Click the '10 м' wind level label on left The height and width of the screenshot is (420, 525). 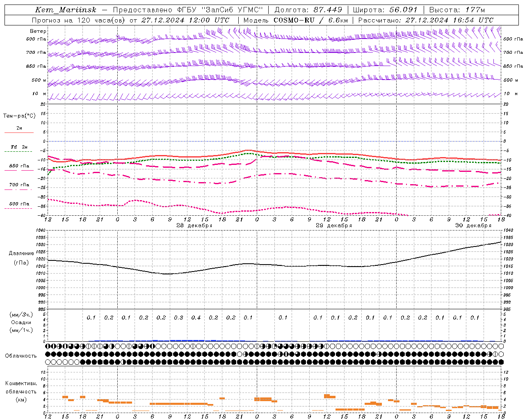(x=39, y=94)
